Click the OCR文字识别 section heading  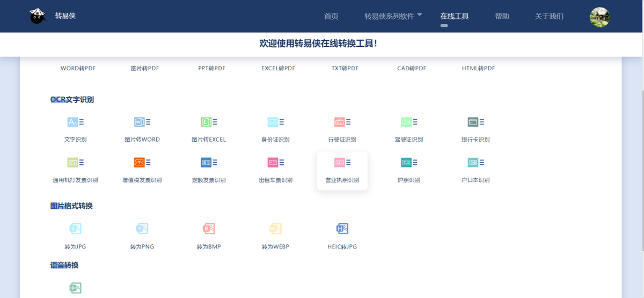pos(72,99)
